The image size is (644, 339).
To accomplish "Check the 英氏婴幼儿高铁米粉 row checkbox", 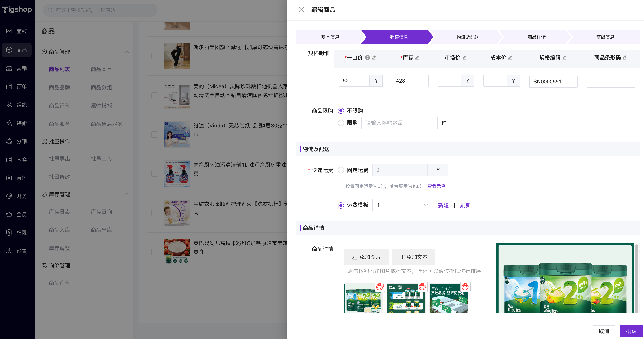I will [154, 252].
